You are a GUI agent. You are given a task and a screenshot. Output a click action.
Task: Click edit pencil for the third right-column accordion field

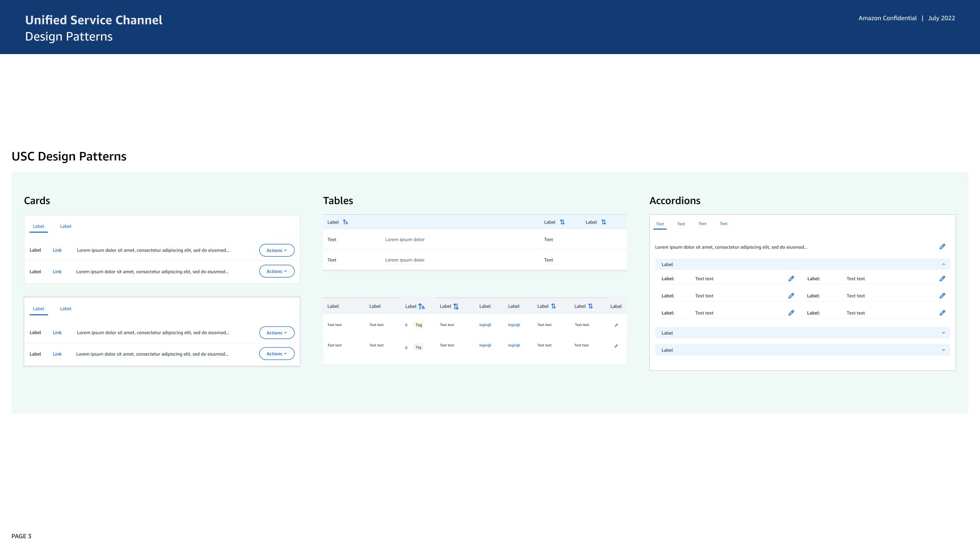point(942,313)
